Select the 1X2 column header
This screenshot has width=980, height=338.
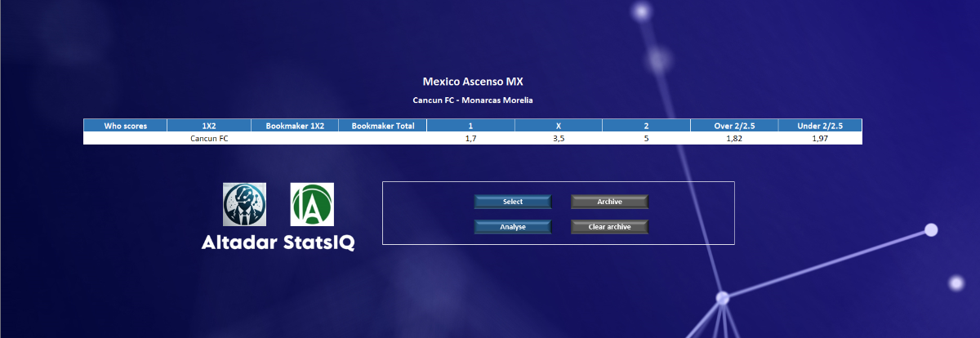[209, 126]
